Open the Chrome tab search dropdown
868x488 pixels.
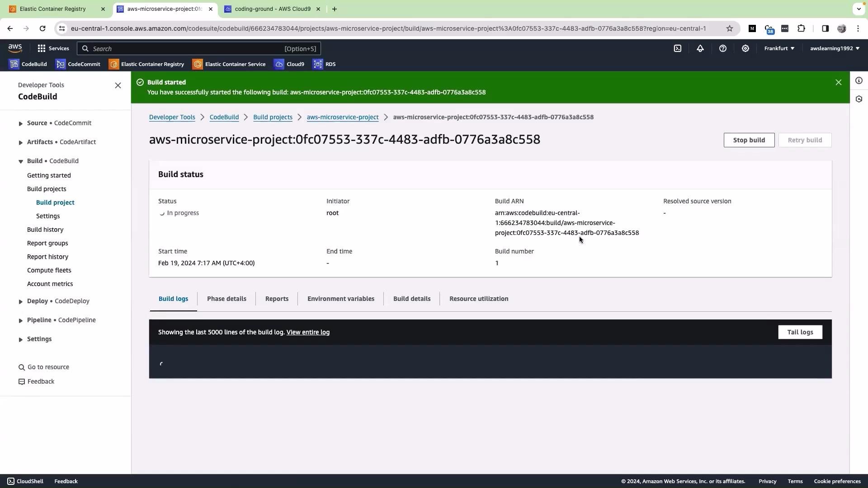(x=859, y=9)
